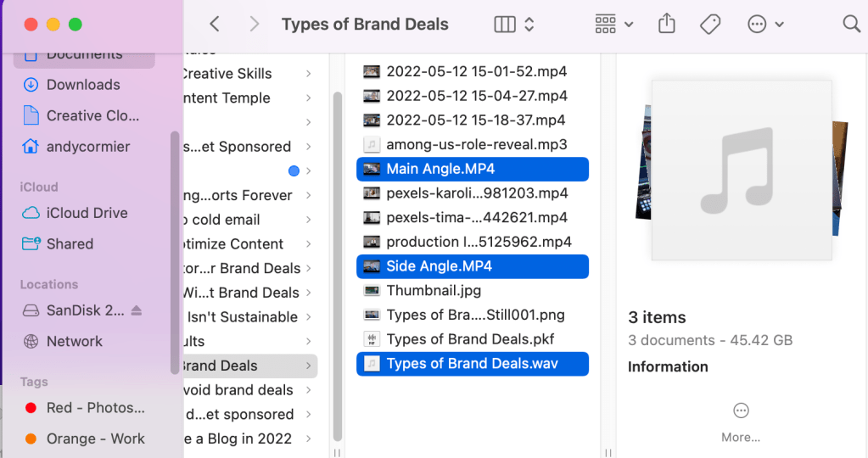
Task: Select the among-us-role-reveal.mp3 file
Action: pos(476,144)
